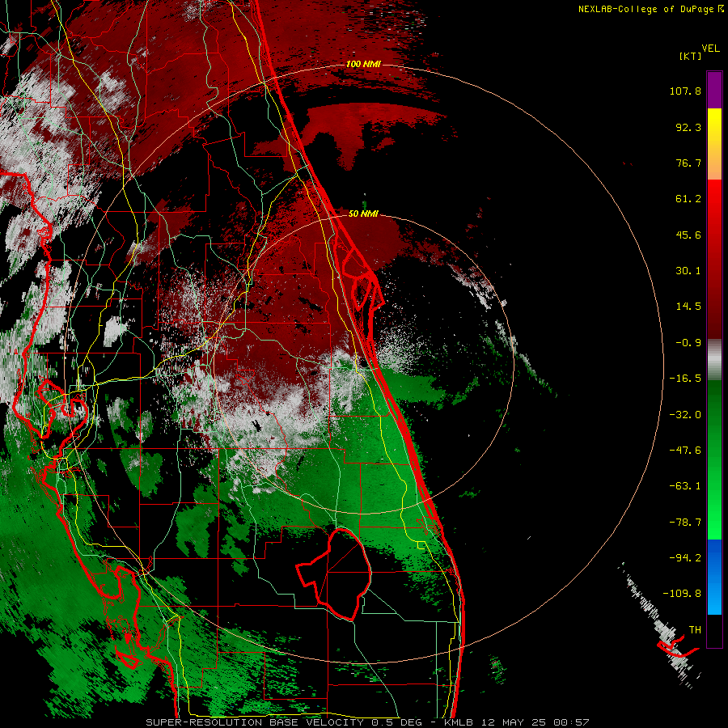Click the TH legend label

[695, 630]
